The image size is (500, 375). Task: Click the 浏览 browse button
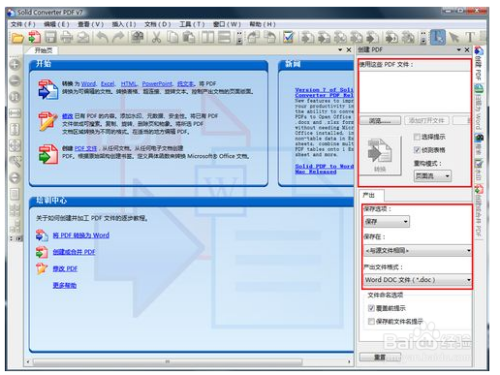coord(380,121)
